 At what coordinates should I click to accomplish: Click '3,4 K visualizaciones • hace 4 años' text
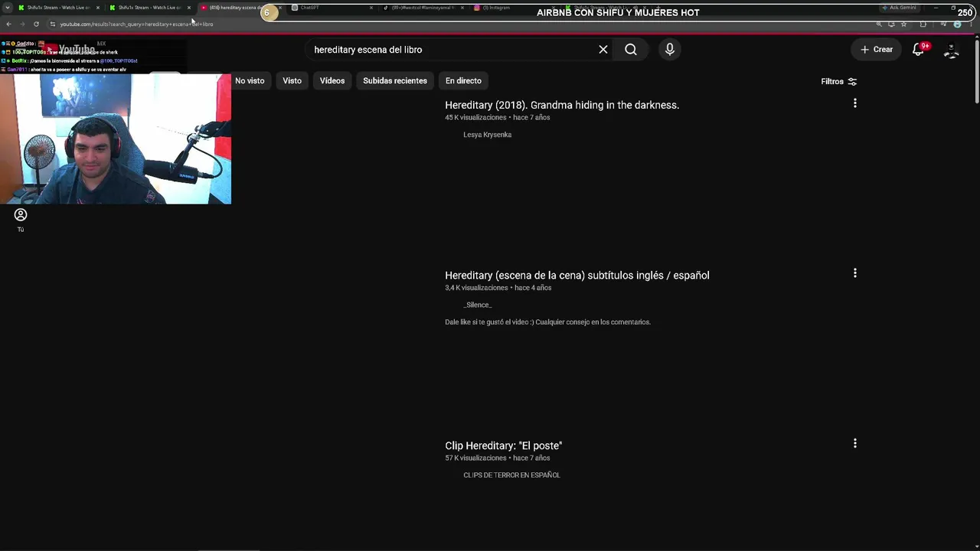498,288
